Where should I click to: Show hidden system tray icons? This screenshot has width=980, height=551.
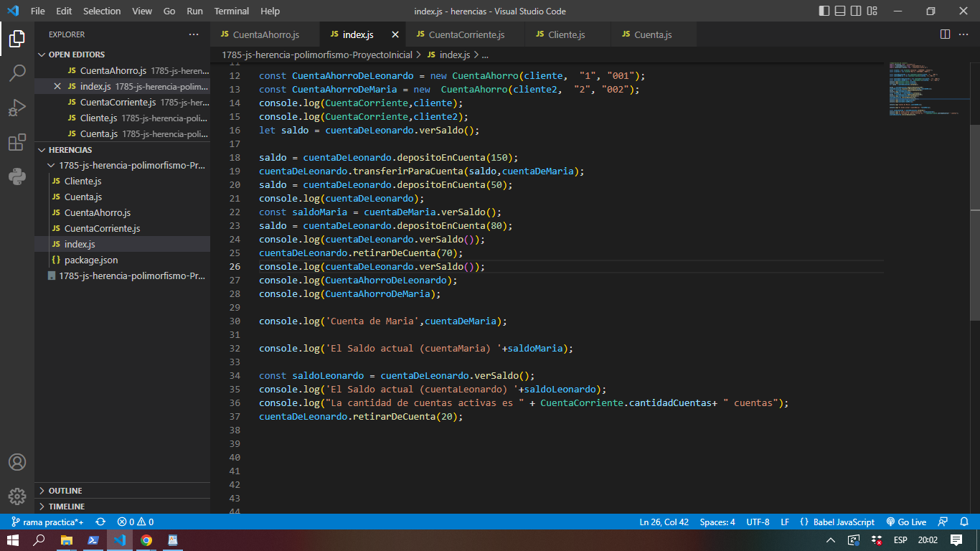(831, 540)
